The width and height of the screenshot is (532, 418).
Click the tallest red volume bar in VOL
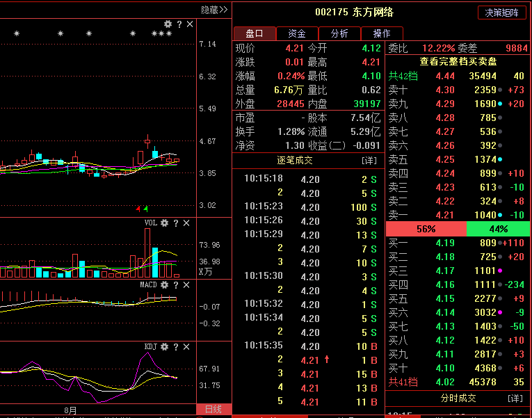[x=147, y=252]
